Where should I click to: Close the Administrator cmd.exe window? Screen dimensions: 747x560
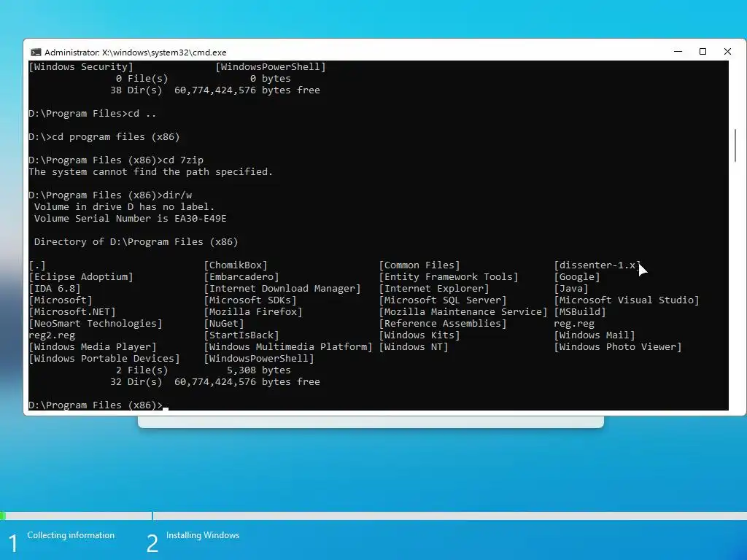pos(727,52)
